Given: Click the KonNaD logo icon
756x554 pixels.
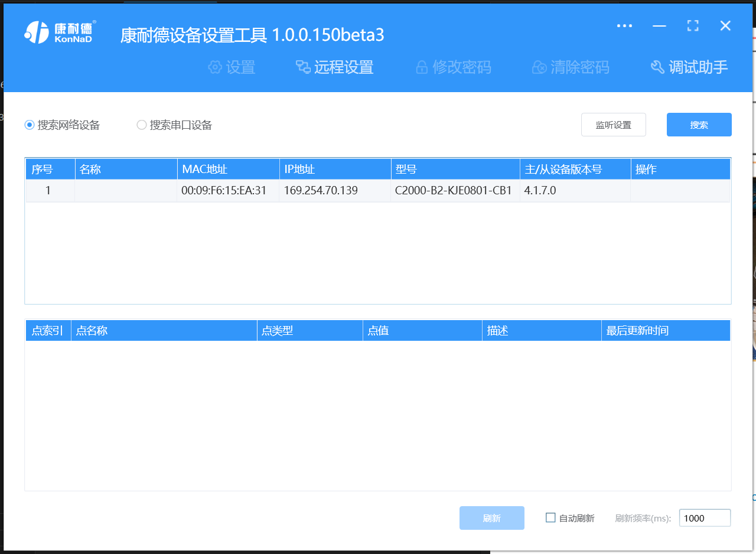Looking at the screenshot, I should (x=36, y=32).
